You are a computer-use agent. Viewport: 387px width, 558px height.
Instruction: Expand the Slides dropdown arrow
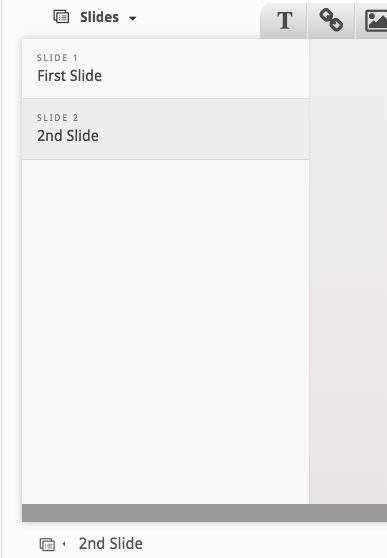click(x=132, y=18)
